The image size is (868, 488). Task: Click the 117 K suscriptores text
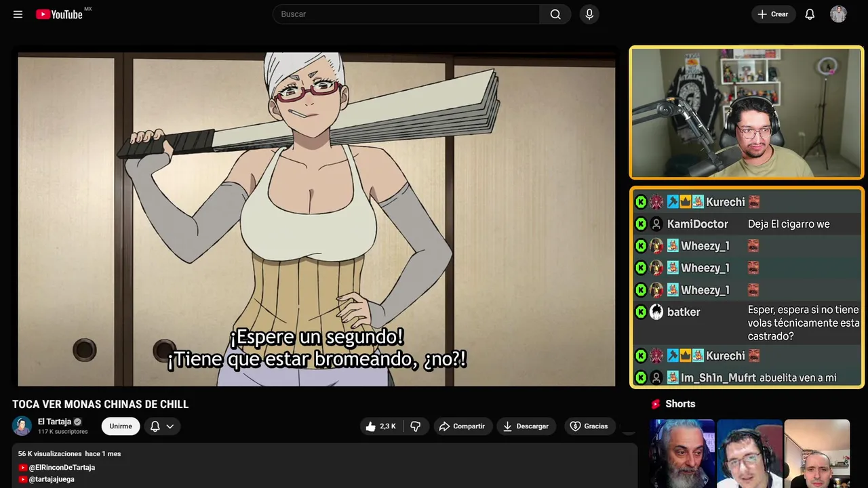pyautogui.click(x=63, y=432)
